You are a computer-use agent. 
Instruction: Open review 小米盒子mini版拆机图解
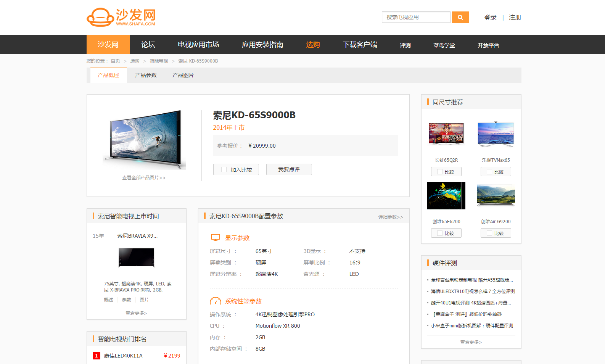click(472, 326)
